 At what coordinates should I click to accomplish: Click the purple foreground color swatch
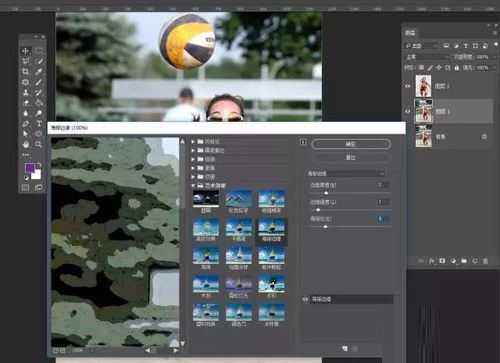click(x=30, y=168)
